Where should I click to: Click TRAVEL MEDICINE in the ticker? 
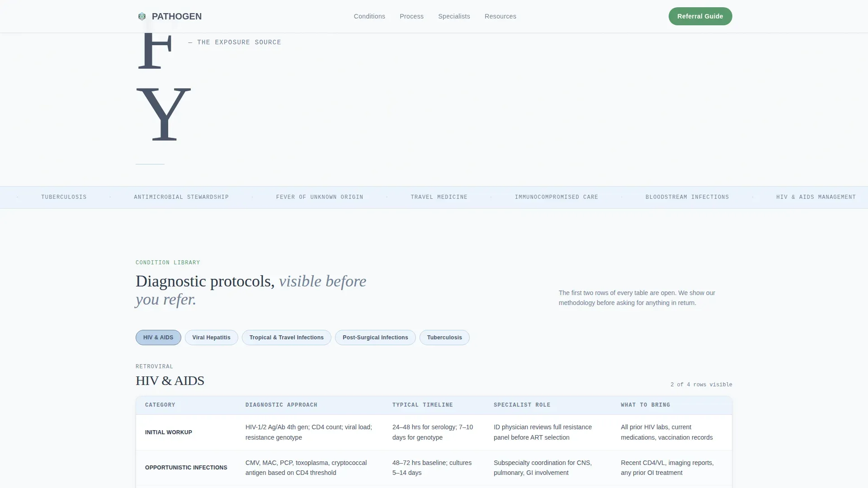(439, 197)
